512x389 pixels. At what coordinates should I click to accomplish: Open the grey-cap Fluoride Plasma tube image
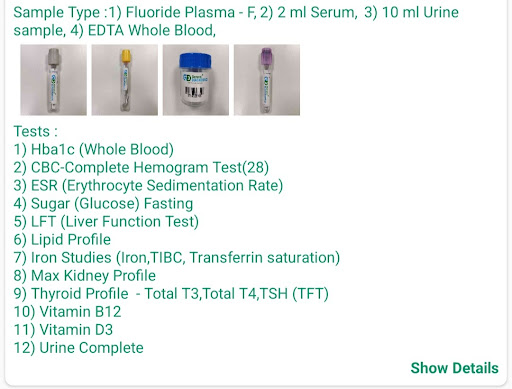(54, 80)
